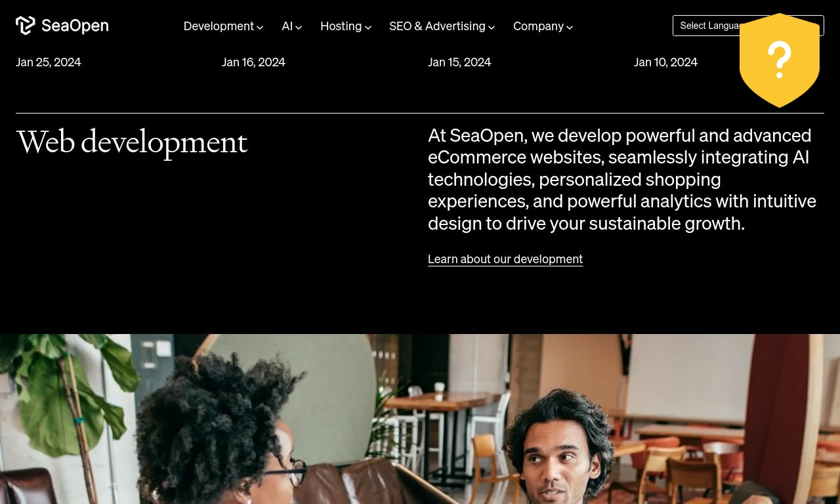Click the cafe meeting photo banner
The image size is (840, 504).
pyautogui.click(x=420, y=419)
